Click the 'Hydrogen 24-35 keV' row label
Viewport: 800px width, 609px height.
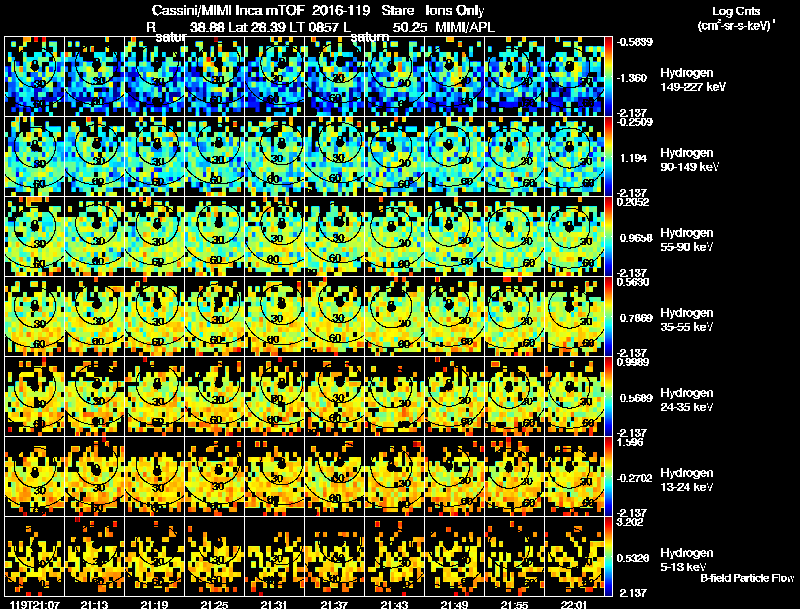687,400
